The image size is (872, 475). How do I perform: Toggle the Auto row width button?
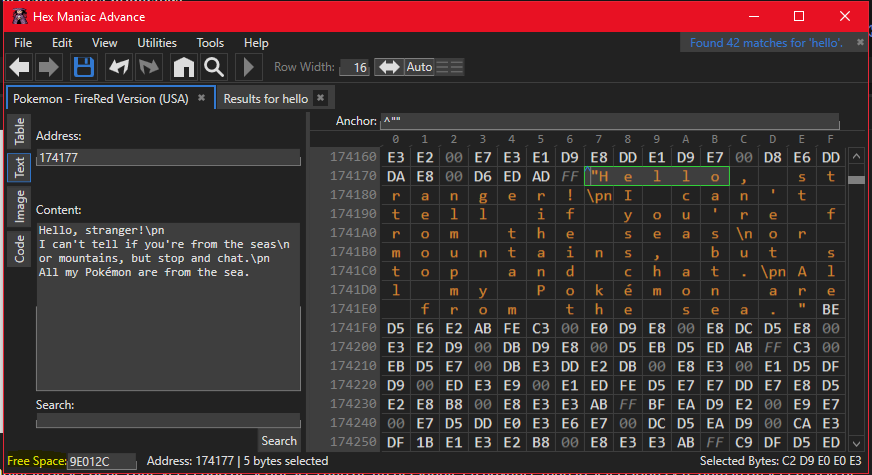[419, 67]
